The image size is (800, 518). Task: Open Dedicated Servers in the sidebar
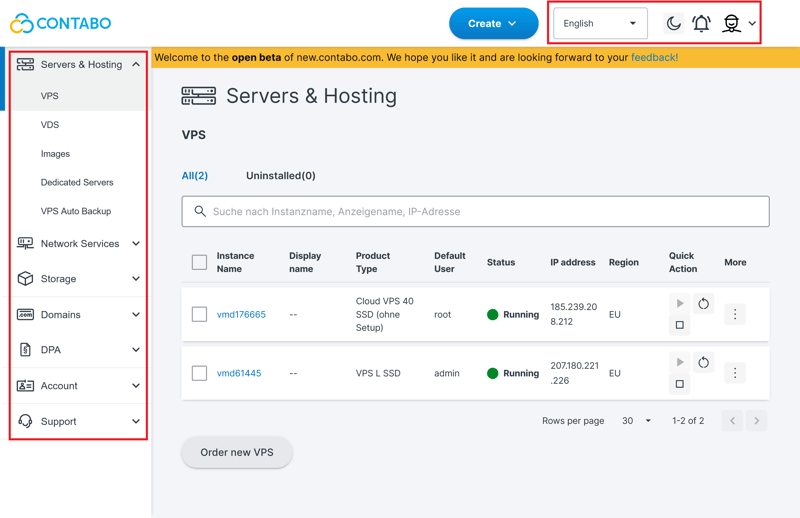click(x=77, y=182)
